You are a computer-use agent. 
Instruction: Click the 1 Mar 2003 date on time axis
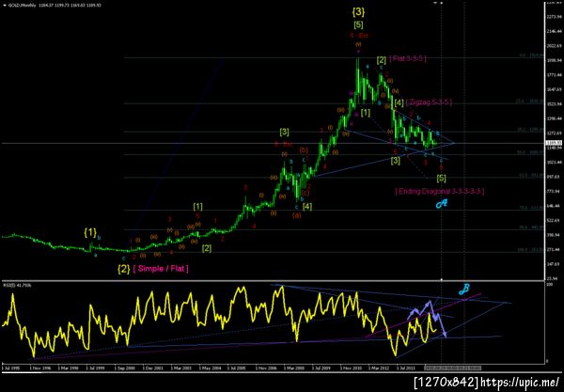[x=181, y=368]
